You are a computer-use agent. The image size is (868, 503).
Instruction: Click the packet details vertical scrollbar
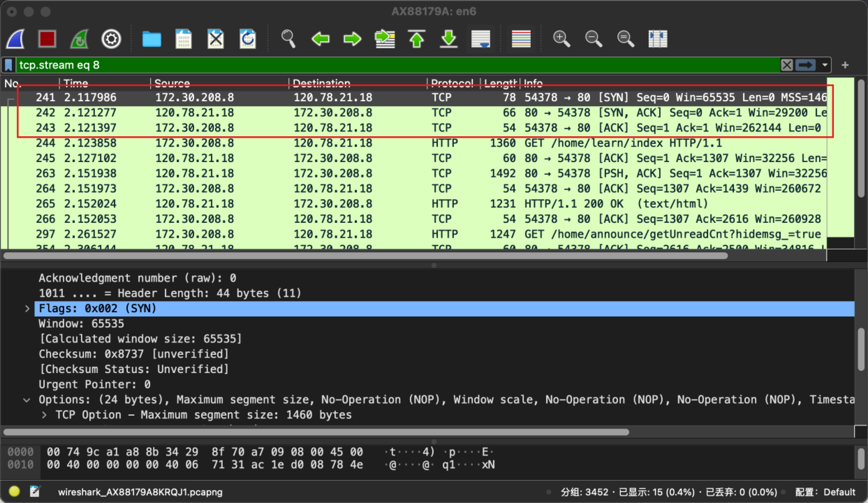point(861,349)
